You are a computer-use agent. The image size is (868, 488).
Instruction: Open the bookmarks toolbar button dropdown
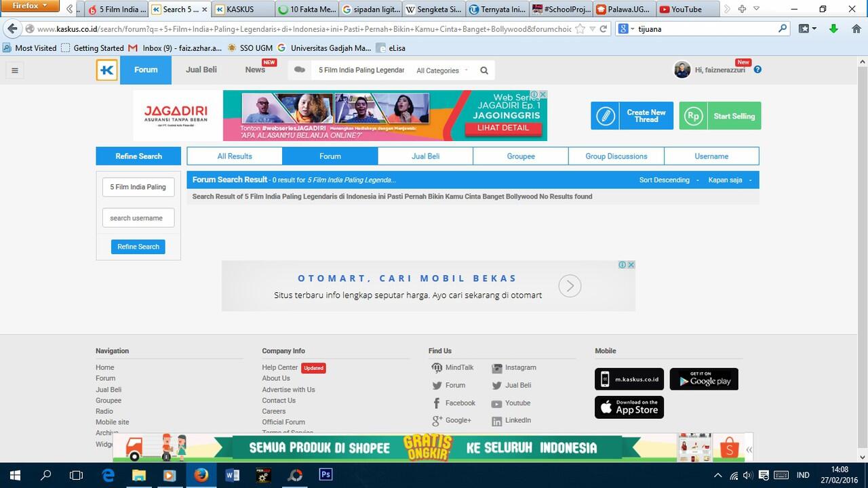[807, 29]
